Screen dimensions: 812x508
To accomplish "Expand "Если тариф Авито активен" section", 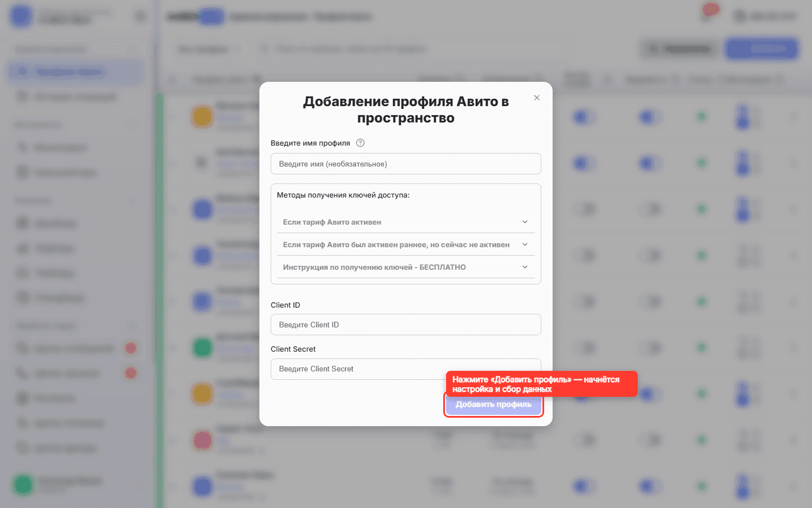I will coord(406,222).
